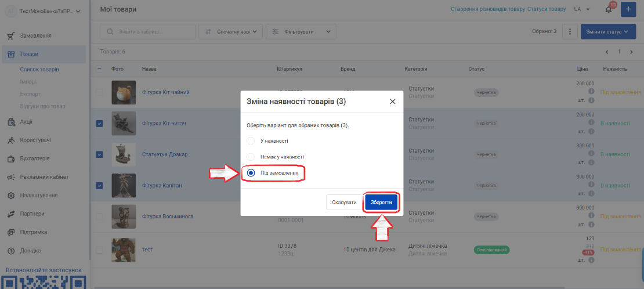Click the Зберегти button
This screenshot has height=289, width=644.
coord(382,203)
